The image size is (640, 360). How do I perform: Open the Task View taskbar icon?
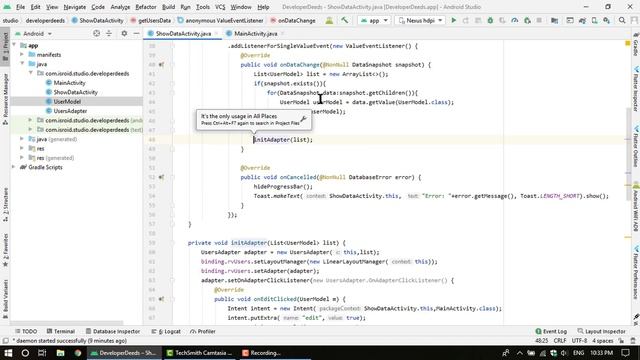[x=42, y=353]
